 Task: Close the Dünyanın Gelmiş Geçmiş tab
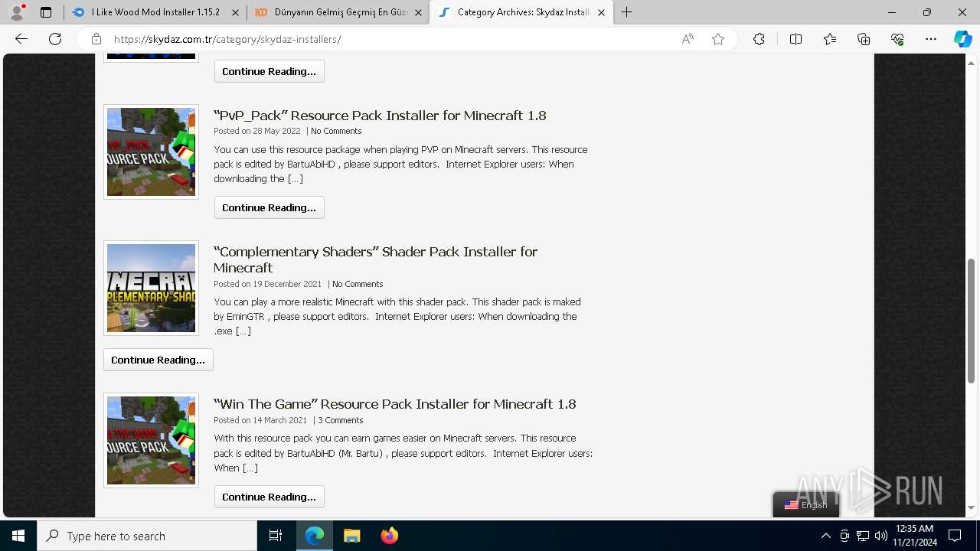[x=418, y=12]
